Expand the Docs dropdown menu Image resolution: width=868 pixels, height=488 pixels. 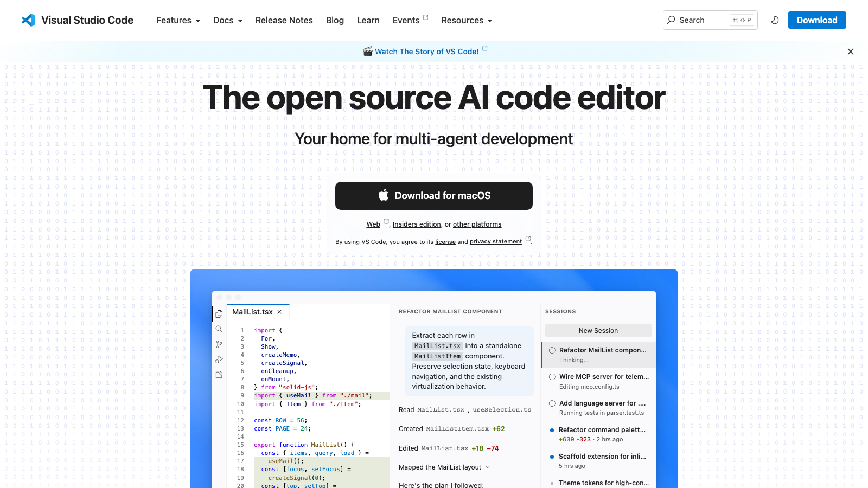(x=228, y=20)
